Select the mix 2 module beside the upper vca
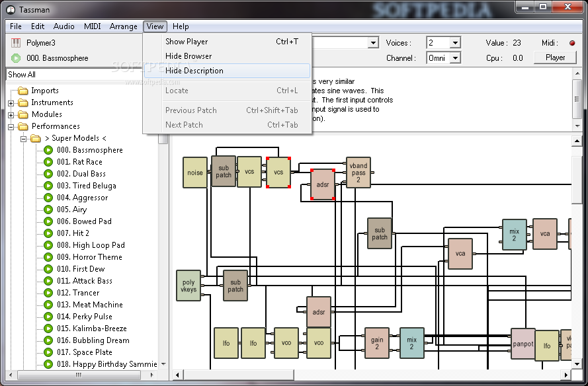 514,235
